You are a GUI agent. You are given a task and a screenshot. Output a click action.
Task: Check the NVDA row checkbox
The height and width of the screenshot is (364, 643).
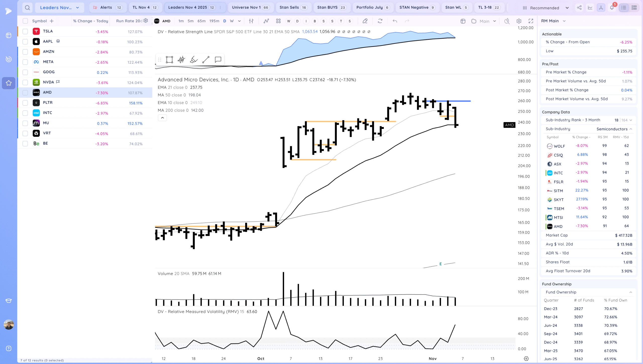pyautogui.click(x=25, y=83)
